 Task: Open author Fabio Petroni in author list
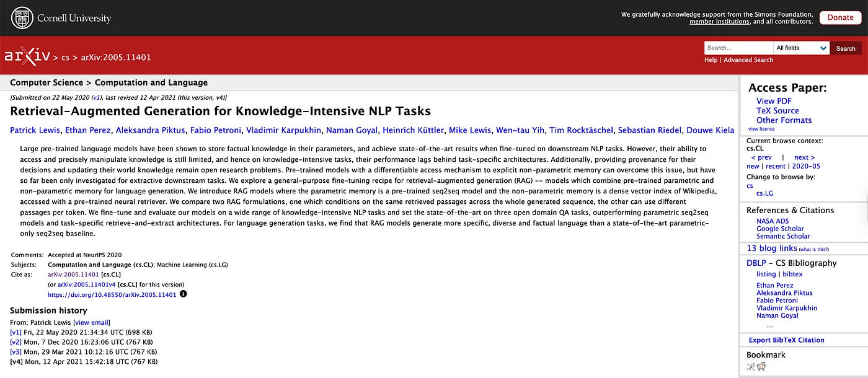tap(215, 130)
